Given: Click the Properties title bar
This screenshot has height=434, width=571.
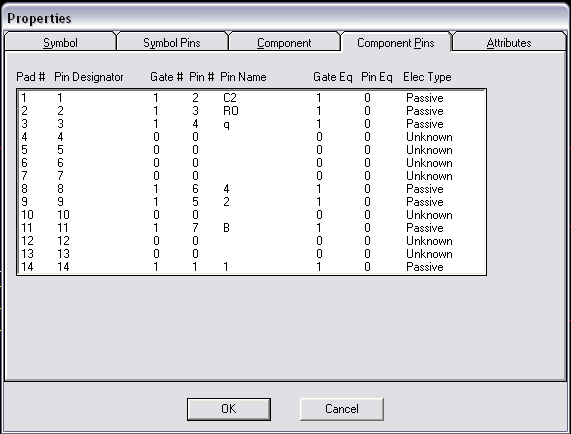Looking at the screenshot, I should pyautogui.click(x=286, y=18).
